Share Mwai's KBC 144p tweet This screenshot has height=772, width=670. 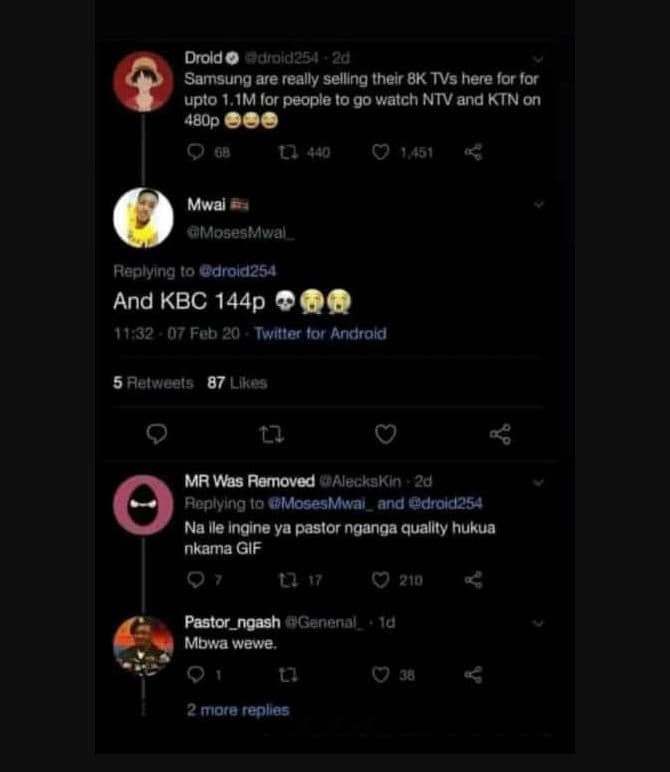click(x=500, y=433)
